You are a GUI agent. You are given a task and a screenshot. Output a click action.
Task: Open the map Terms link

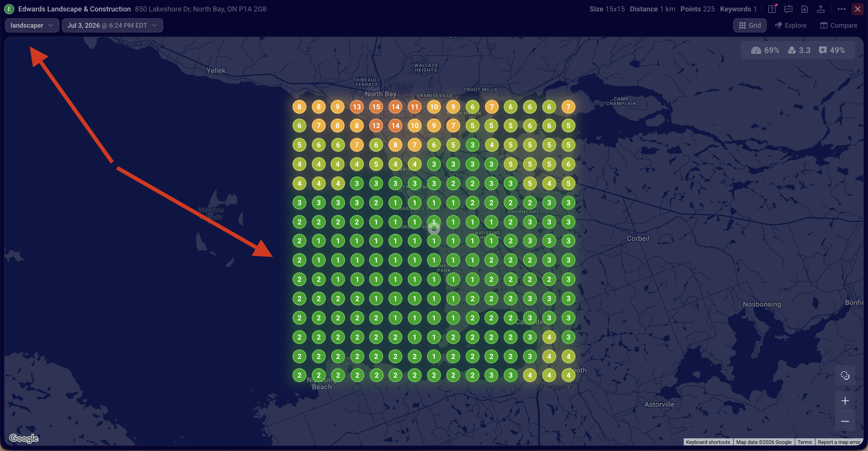point(804,442)
